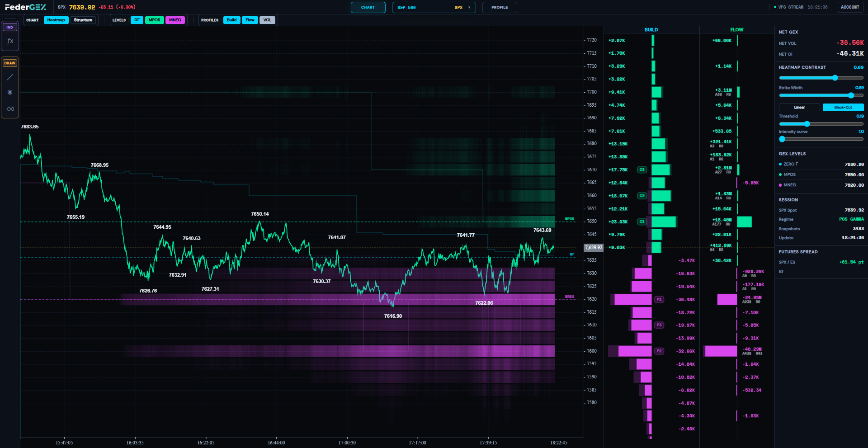The image size is (868, 448).
Task: Toggle the zero gamma level button
Action: point(137,20)
